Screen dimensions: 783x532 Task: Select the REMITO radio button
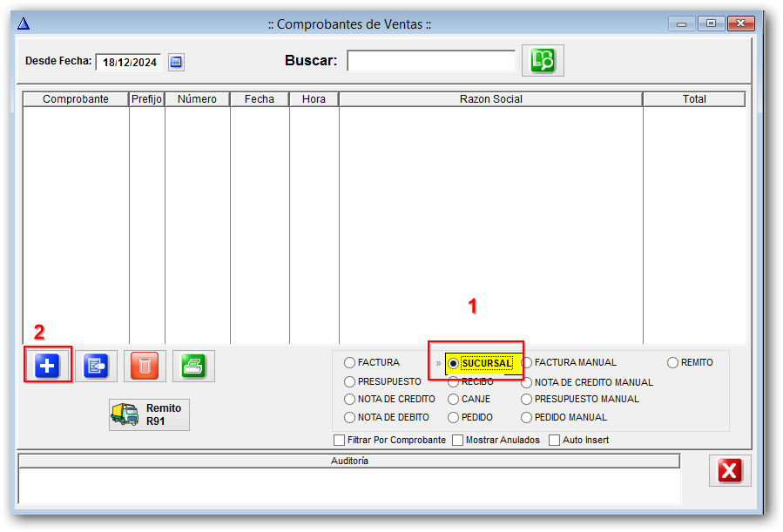(x=673, y=362)
